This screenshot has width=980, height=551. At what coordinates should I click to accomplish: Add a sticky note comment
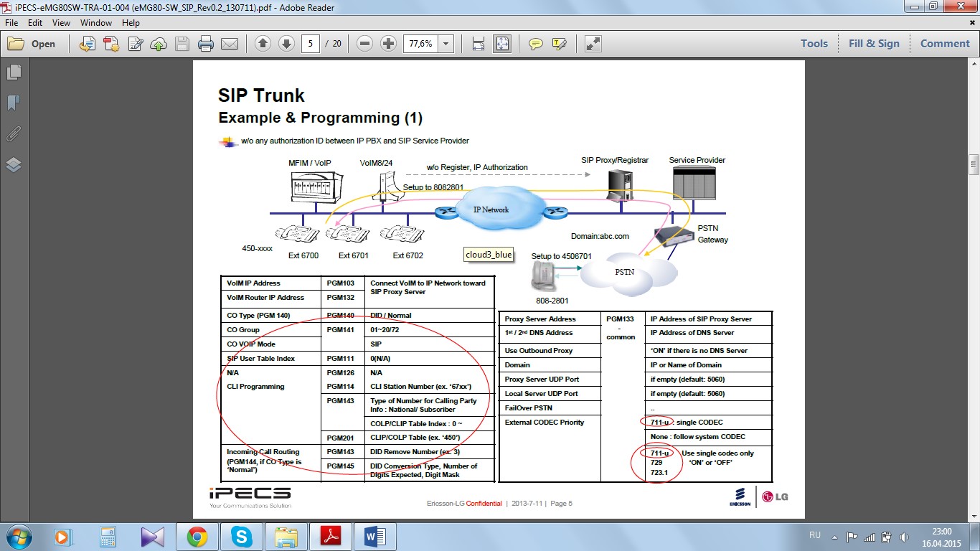coord(536,44)
